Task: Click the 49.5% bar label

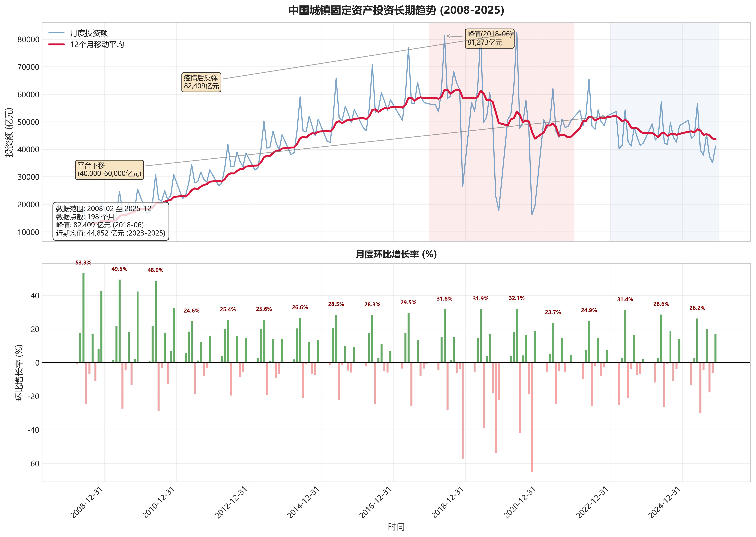Action: 119,269
